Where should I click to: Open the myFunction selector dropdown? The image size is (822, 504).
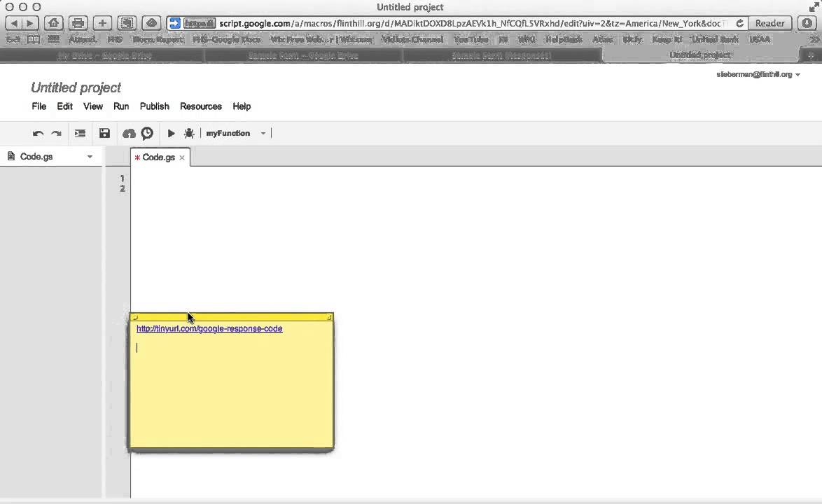coord(236,133)
